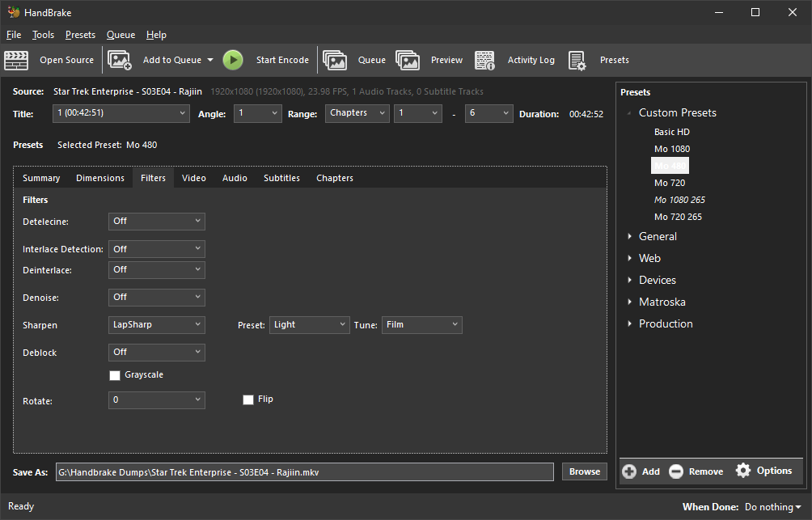Switch to the Video tab
This screenshot has width=812, height=520.
click(x=193, y=178)
